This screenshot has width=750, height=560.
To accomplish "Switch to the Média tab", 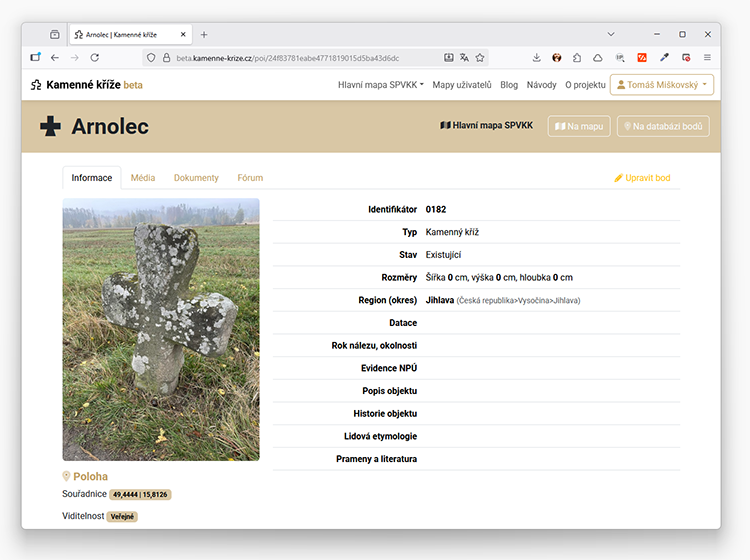I will (143, 178).
